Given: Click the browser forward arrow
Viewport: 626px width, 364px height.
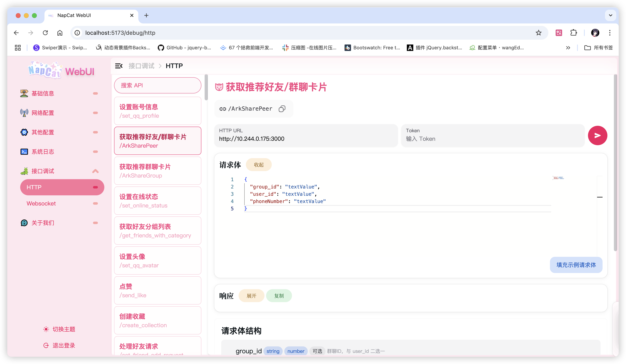Looking at the screenshot, I should (31, 33).
